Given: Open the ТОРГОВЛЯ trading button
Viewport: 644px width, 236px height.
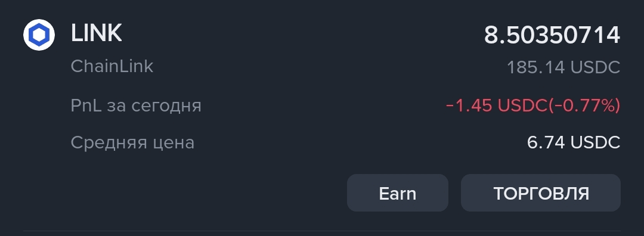Looking at the screenshot, I should (x=541, y=193).
